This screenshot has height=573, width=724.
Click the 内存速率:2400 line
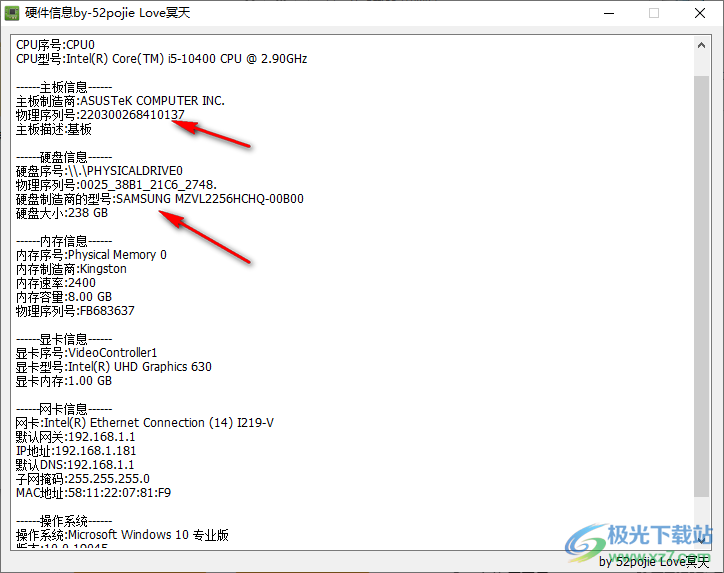coord(56,283)
